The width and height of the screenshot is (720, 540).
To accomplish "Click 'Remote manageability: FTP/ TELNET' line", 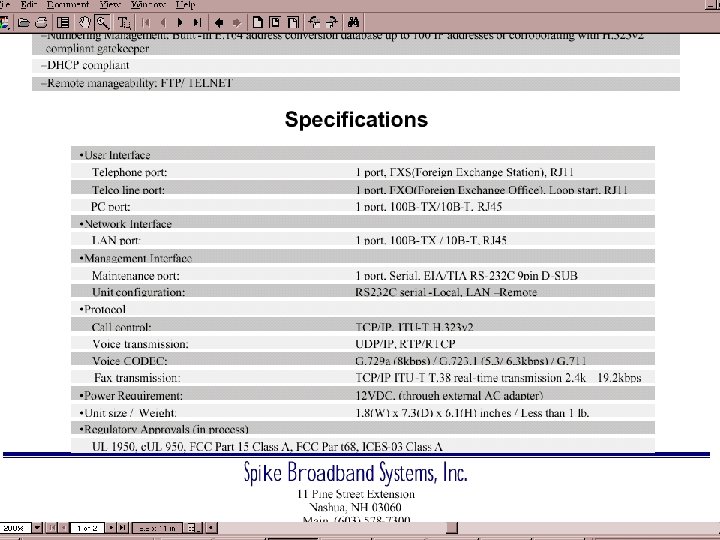I will [x=137, y=83].
